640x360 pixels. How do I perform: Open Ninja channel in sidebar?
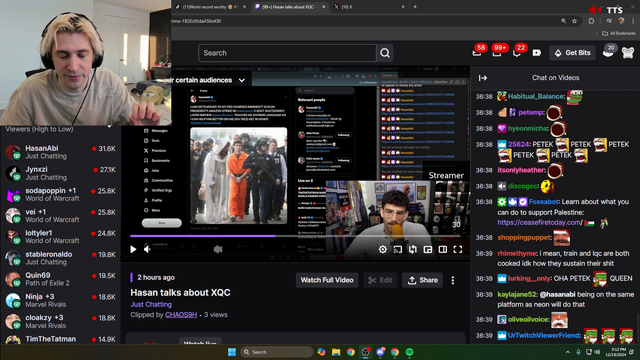tap(60, 301)
